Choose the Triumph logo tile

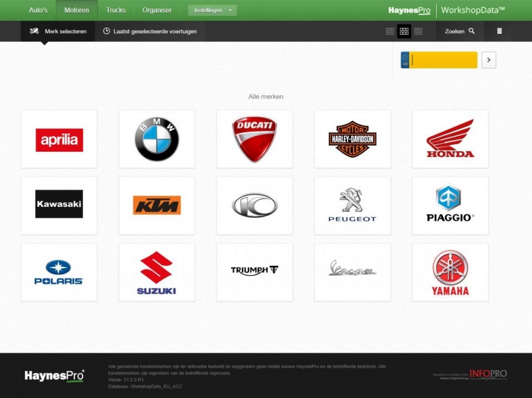point(254,272)
